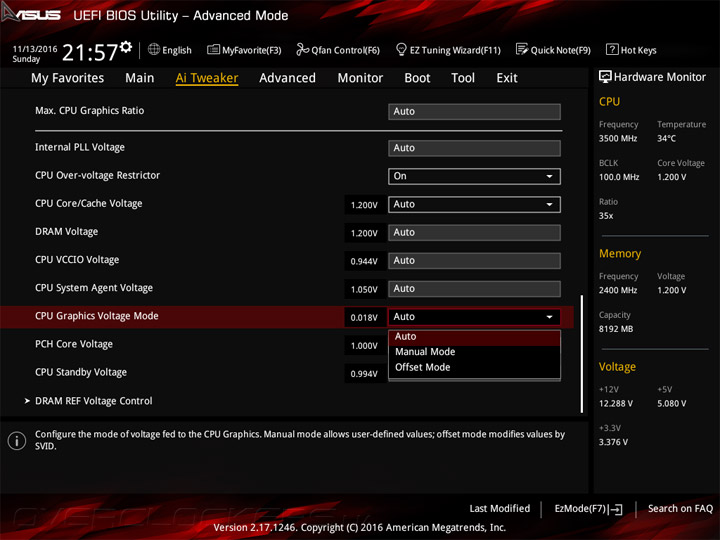Open the Tool tab
The image size is (720, 540).
point(463,78)
